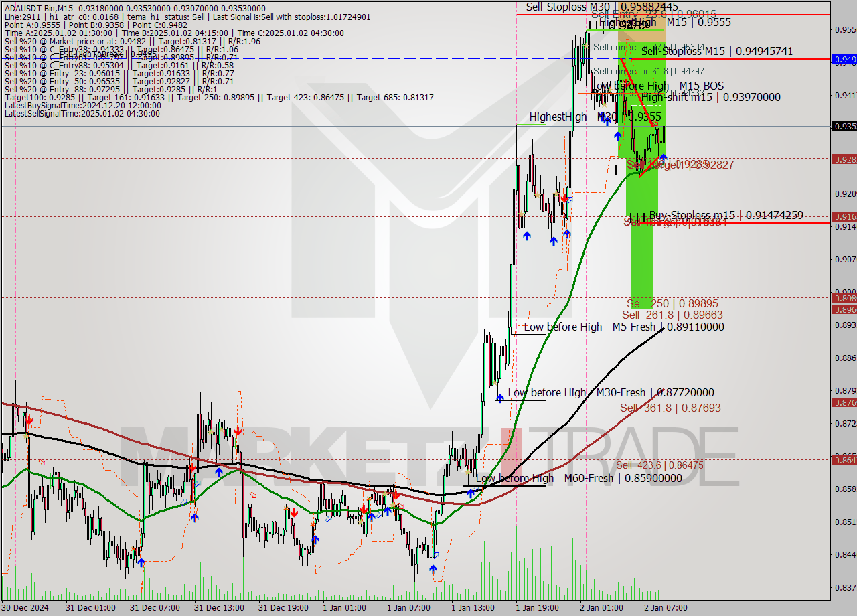The width and height of the screenshot is (857, 616).
Task: Select the 'Target100: 0.9285' targets line
Action: (219, 97)
